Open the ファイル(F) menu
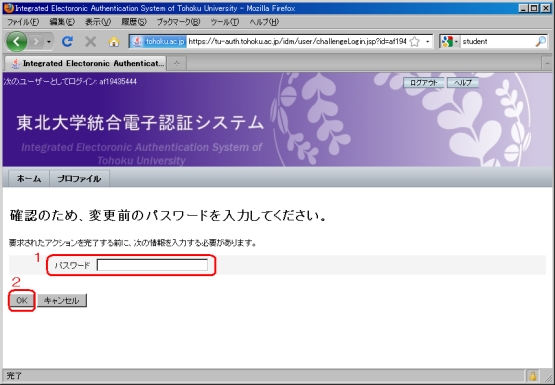Image resolution: width=555 pixels, height=385 pixels. (x=23, y=22)
